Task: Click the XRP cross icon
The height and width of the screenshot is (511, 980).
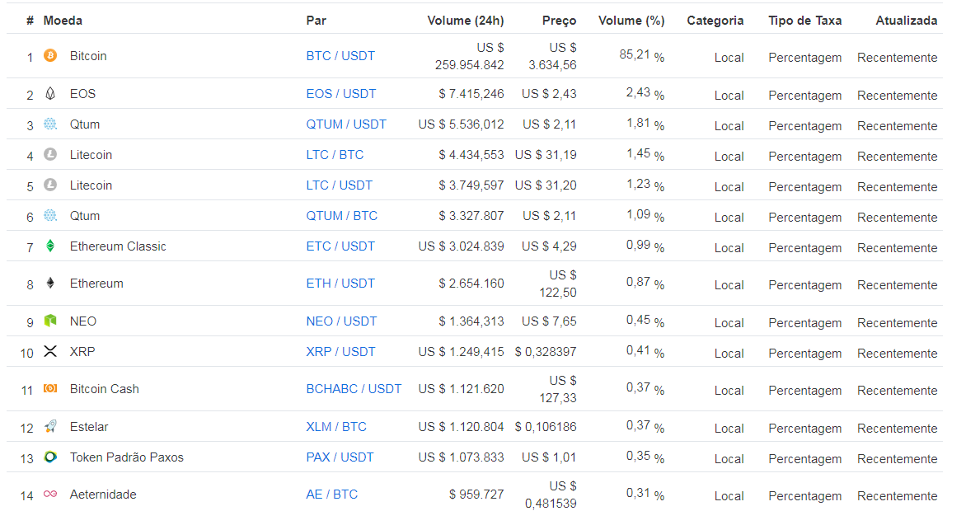Action: click(x=50, y=351)
